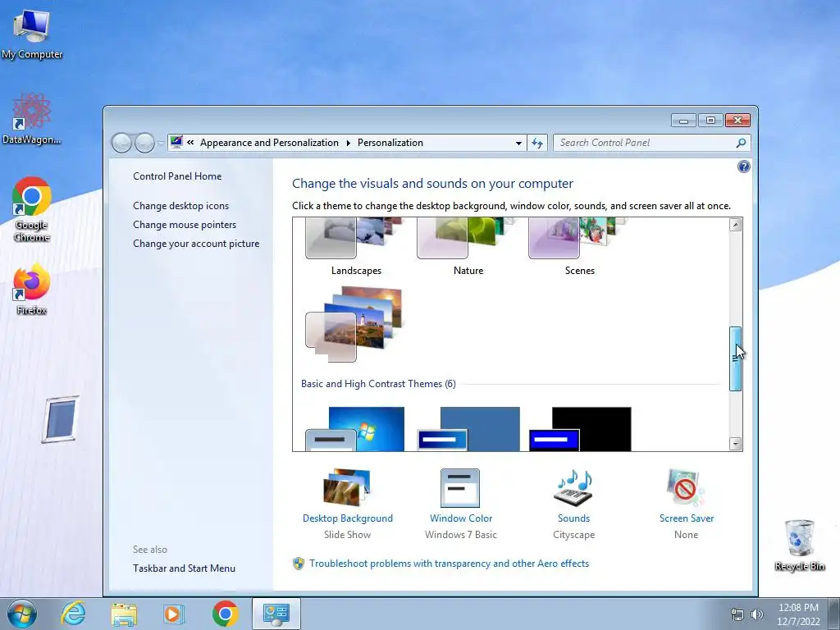Open the Sounds keyboard icon
Image resolution: width=840 pixels, height=630 pixels.
[x=573, y=488]
